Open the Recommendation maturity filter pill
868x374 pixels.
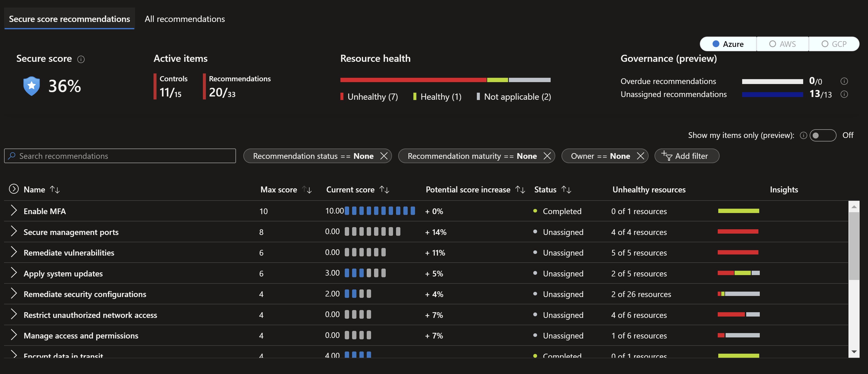(x=472, y=156)
